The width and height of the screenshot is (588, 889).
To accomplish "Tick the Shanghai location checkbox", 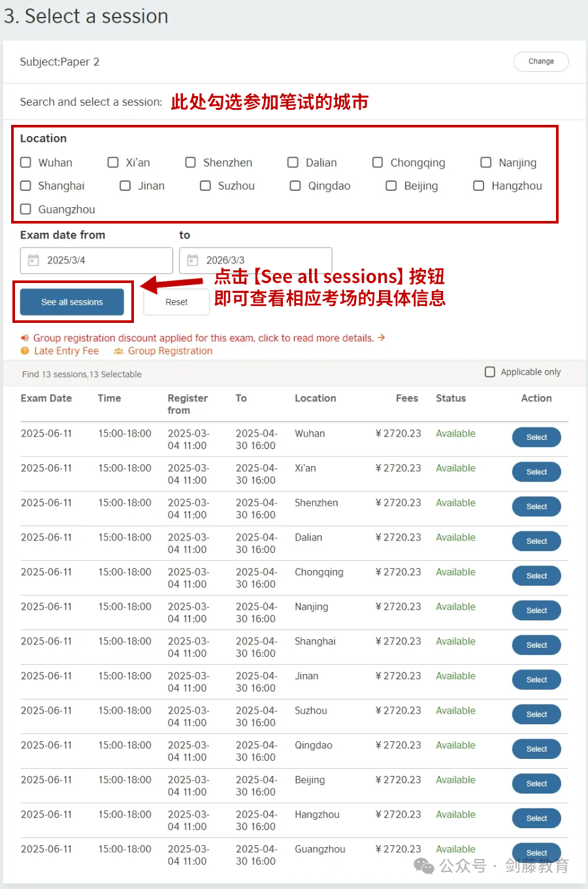I will coord(26,186).
